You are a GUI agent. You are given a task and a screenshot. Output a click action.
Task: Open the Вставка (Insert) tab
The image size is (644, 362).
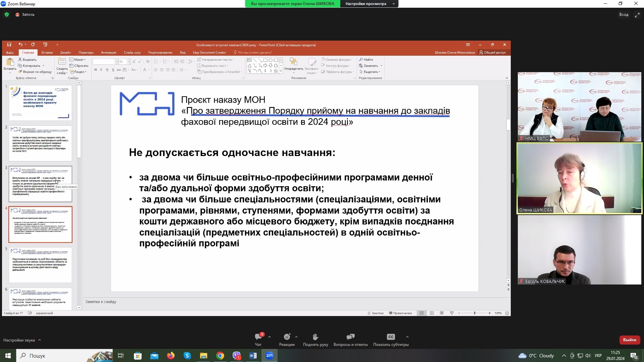[x=47, y=52]
